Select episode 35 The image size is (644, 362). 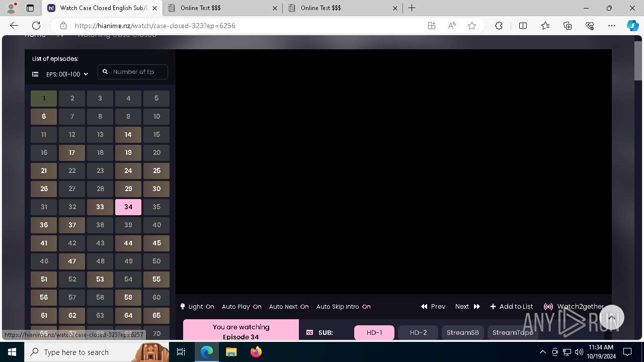(156, 207)
